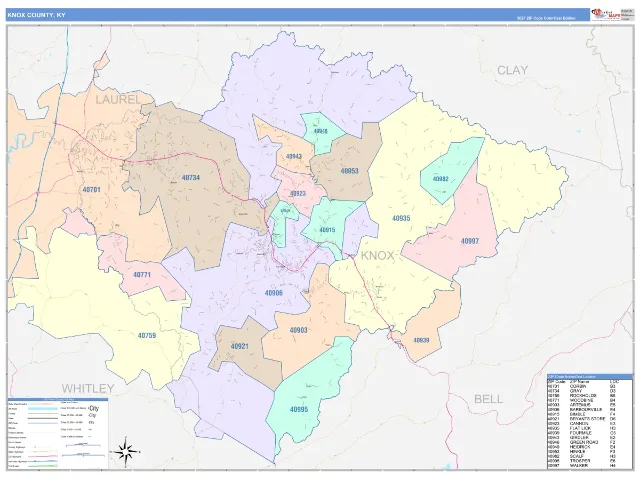
Task: Click the large 'City' sample in legend
Action: click(93, 408)
